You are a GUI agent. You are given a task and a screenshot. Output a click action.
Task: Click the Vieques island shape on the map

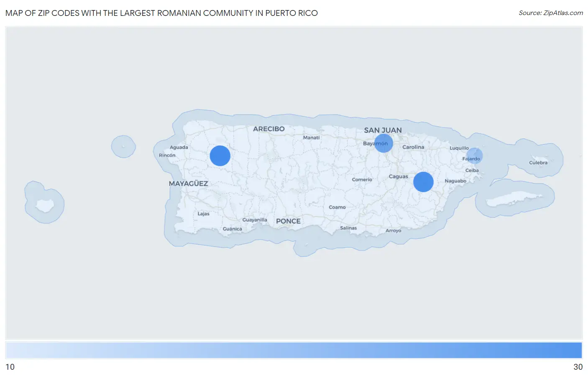[x=514, y=200]
